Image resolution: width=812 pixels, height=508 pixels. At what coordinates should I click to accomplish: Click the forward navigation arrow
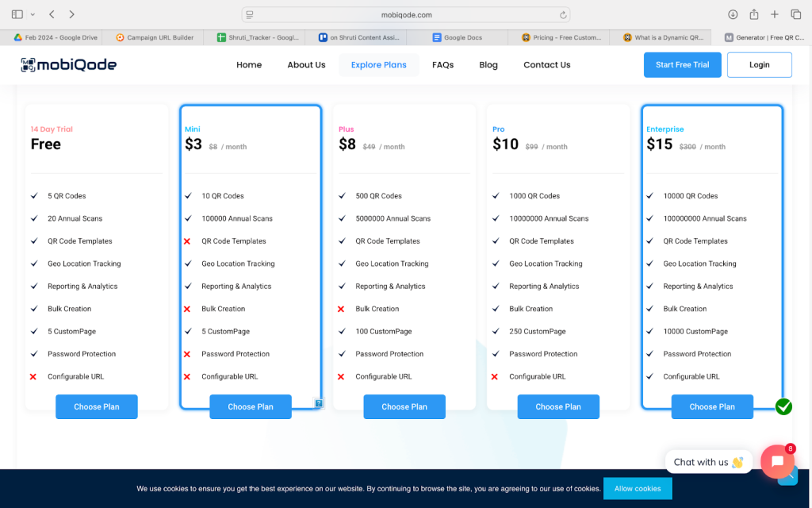[72, 14]
